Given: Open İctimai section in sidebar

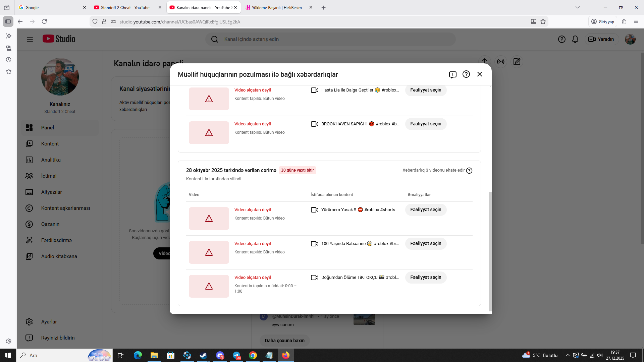Looking at the screenshot, I should (60, 176).
